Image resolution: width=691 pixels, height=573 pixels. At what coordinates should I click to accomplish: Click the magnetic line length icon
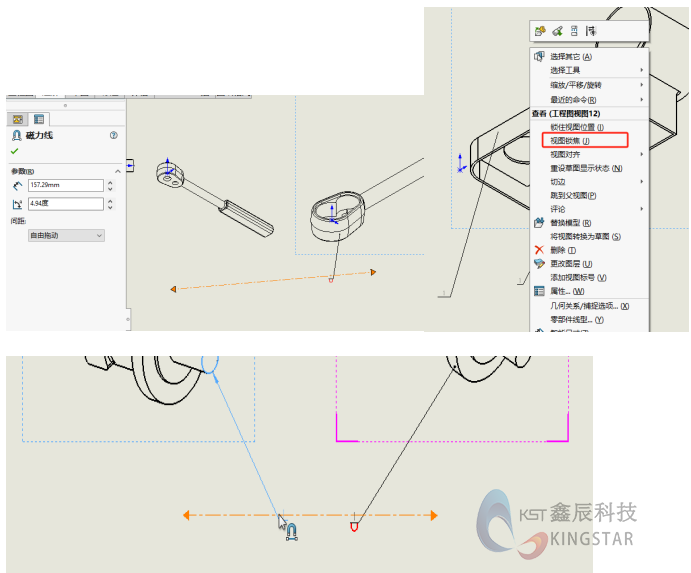click(x=17, y=186)
